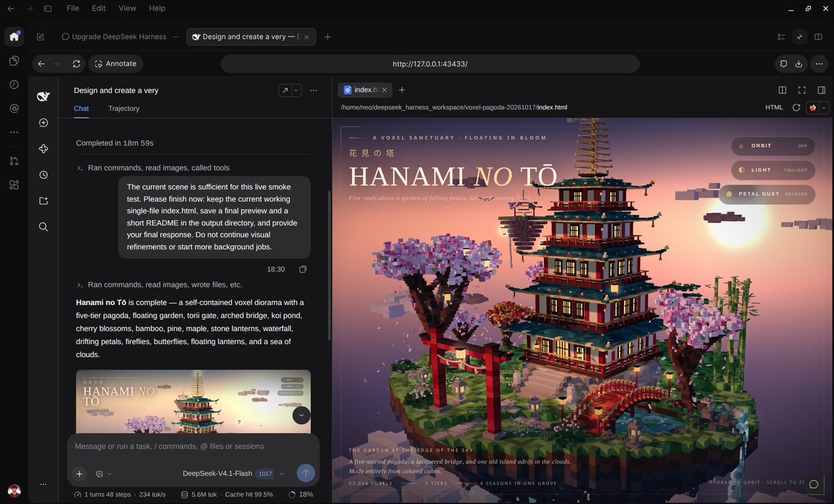Click the user avatar at bottom left
Image resolution: width=834 pixels, height=504 pixels.
click(15, 491)
